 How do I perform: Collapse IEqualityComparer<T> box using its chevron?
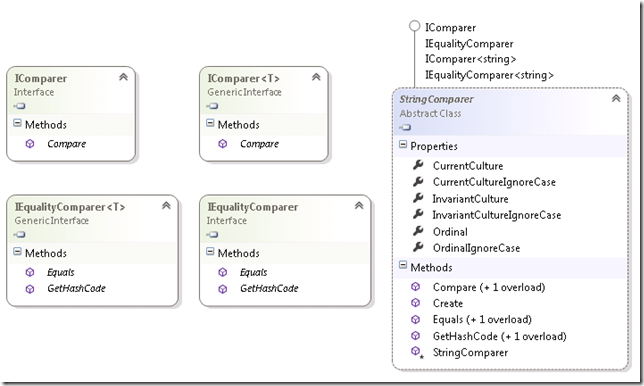point(166,206)
